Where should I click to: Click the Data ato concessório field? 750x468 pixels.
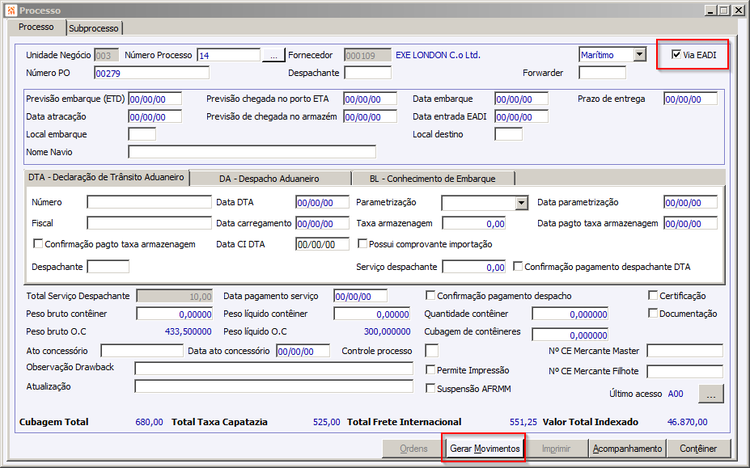click(303, 351)
